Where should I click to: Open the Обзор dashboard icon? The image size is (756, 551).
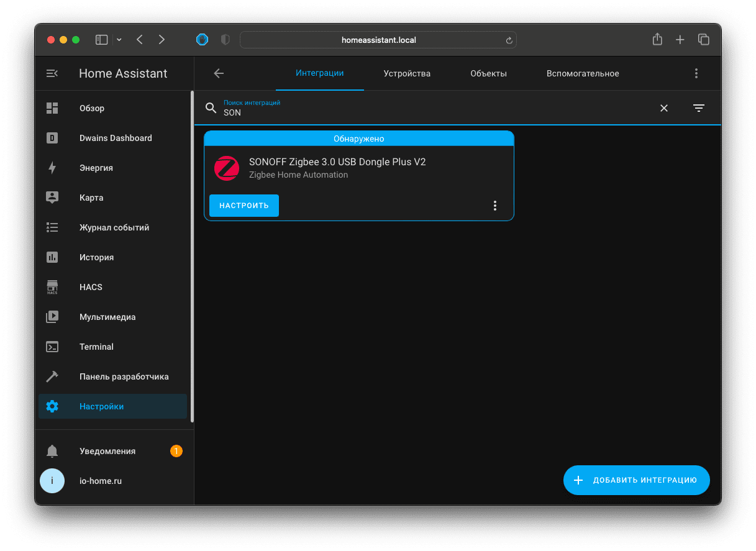(52, 108)
